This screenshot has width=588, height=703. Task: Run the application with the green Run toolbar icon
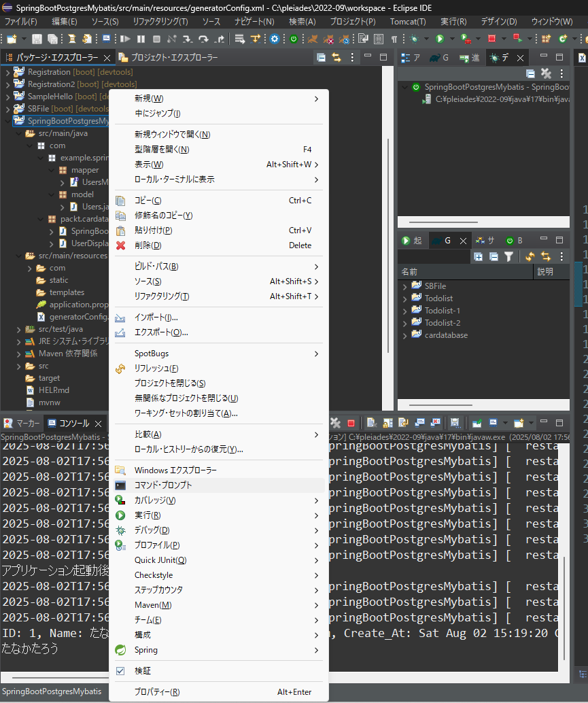click(x=440, y=39)
